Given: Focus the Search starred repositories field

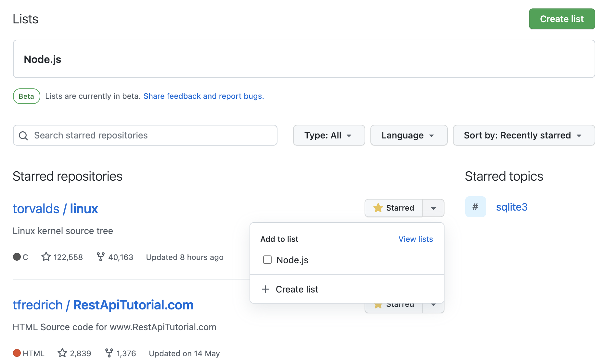Looking at the screenshot, I should pos(145,135).
